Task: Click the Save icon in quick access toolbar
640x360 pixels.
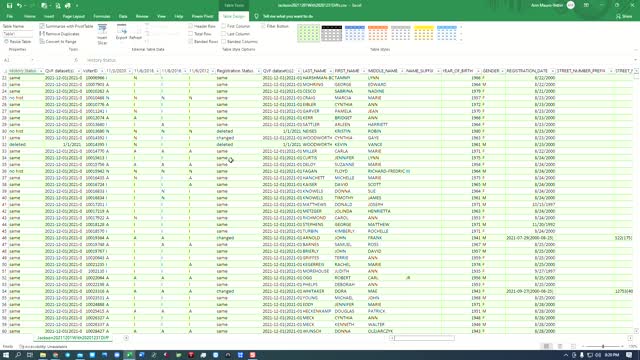Action: 9,6
